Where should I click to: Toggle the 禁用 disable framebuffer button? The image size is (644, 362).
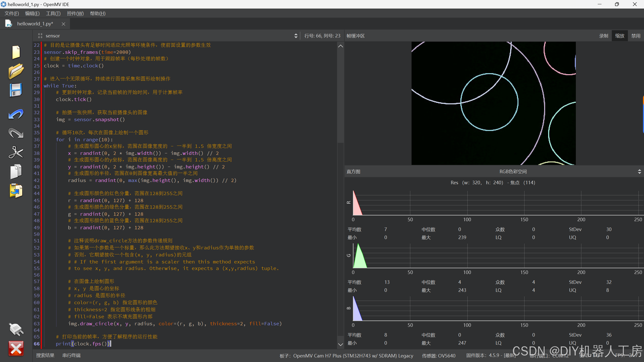636,36
